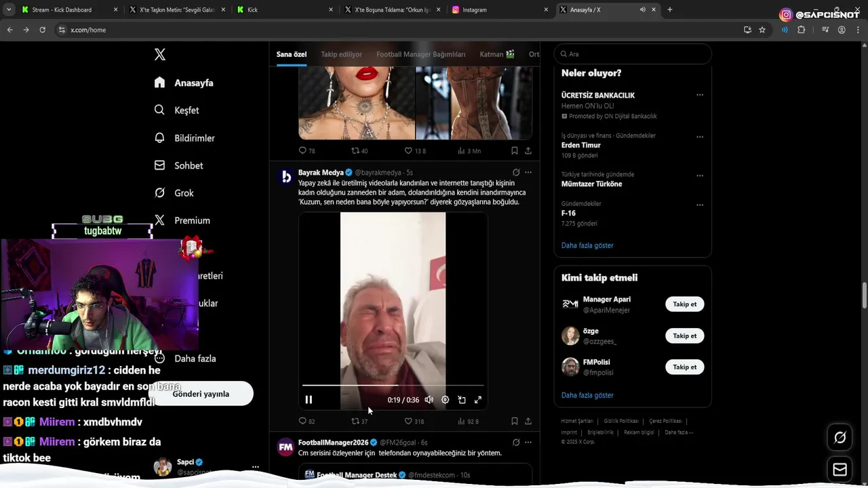Open the Bayrak Medya profile name
Screen dimensions: 868x488
pyautogui.click(x=321, y=172)
